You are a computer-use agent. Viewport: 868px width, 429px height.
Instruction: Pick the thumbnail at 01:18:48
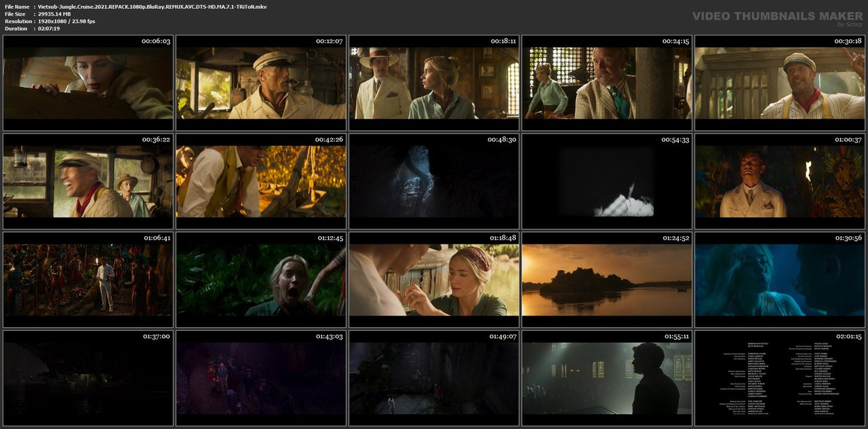click(x=433, y=280)
